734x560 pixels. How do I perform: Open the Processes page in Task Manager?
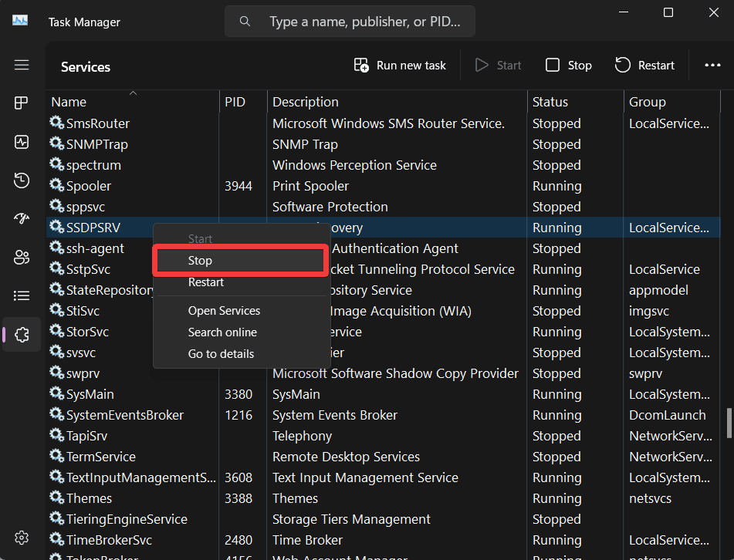(x=21, y=103)
